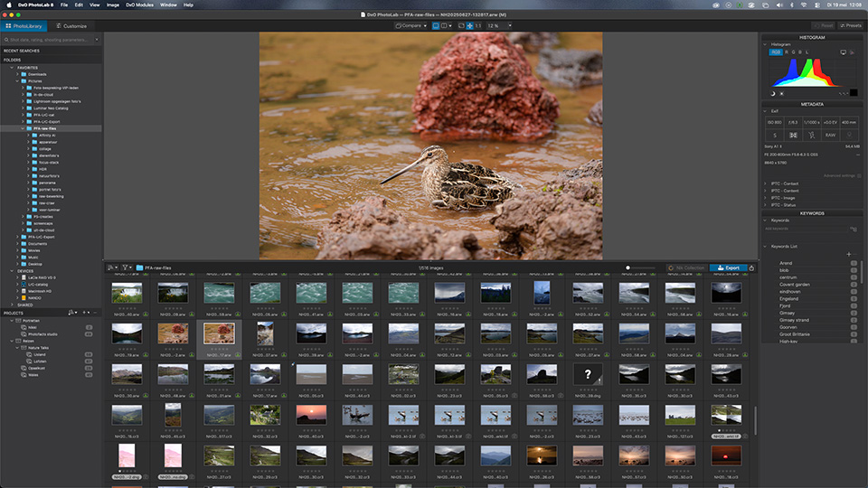Add a new keyword with the plus icon

(x=849, y=254)
